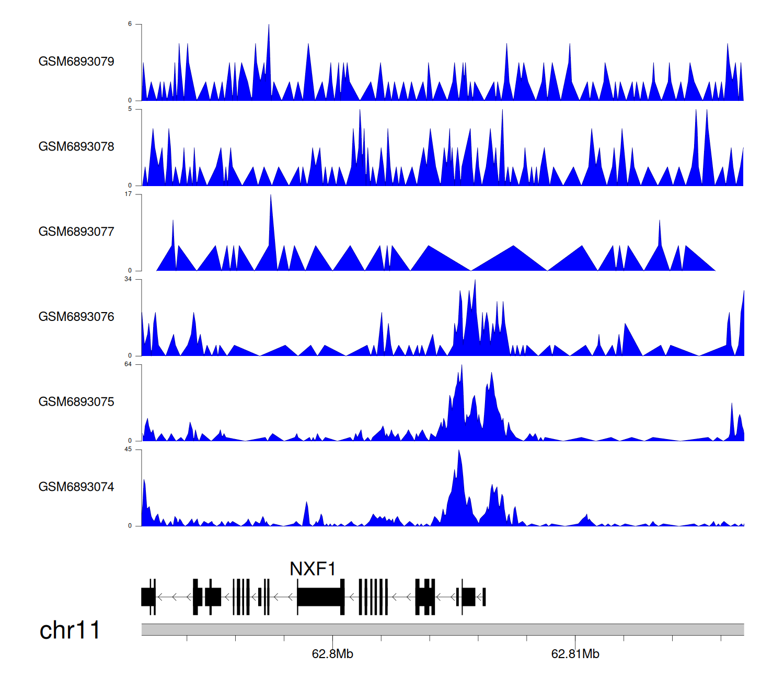Click the GSM6893077 track name
Viewport: 784px width, 690px height.
[x=76, y=232]
